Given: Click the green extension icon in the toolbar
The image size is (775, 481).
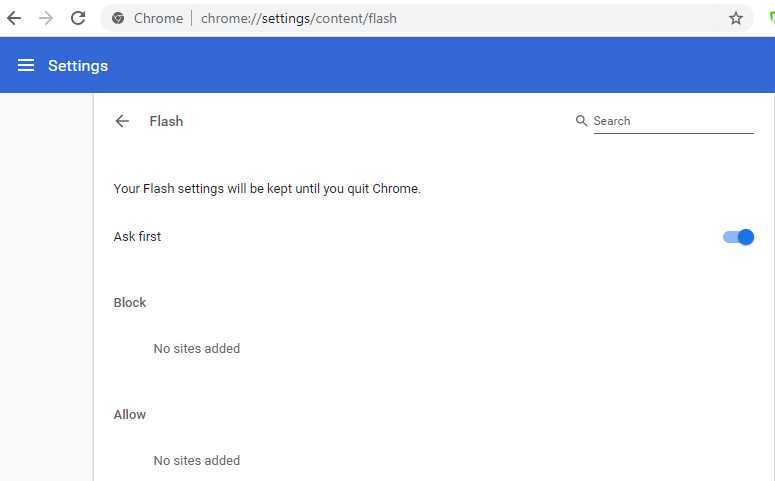Looking at the screenshot, I should [x=772, y=18].
